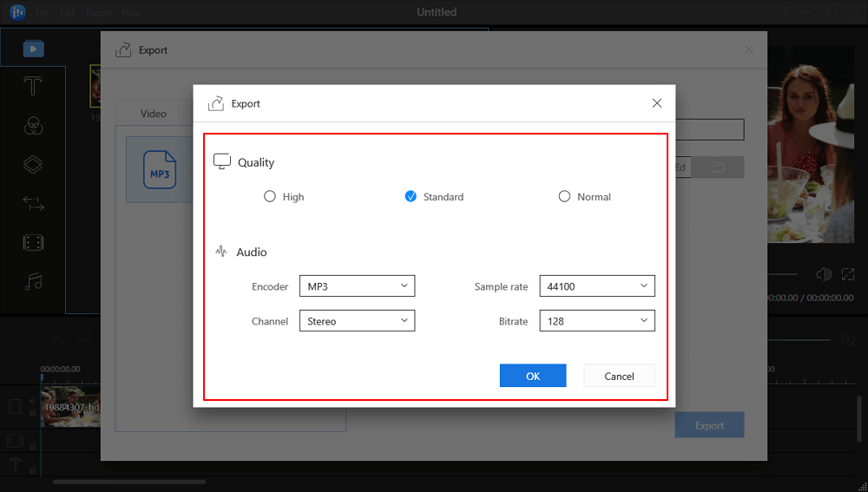Viewport: 868px width, 492px height.
Task: Open the Overlays panel icon
Action: point(33,164)
